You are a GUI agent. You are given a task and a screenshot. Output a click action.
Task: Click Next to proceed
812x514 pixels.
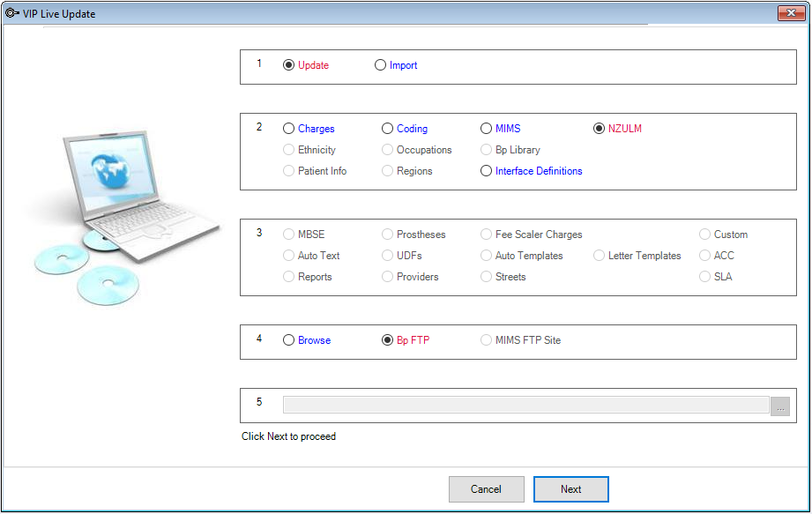[x=570, y=489]
